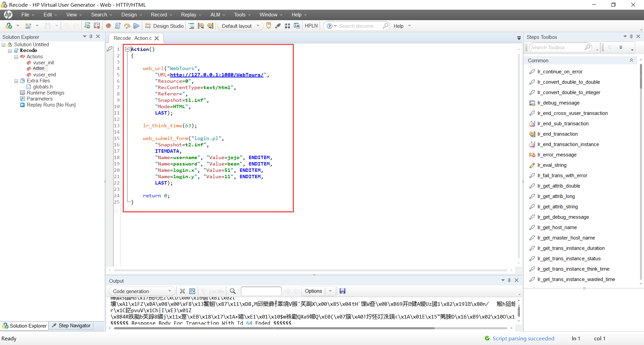
Task: Click the feather/pen toolbar icon
Action: point(278,26)
